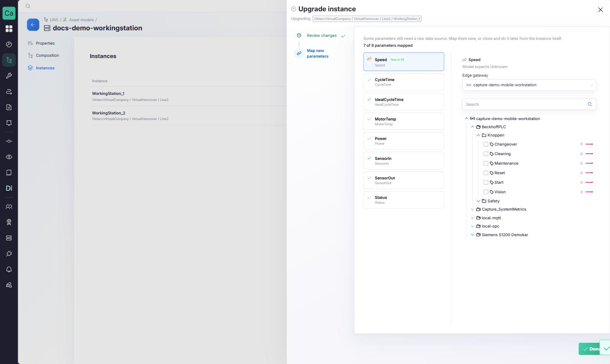Click the shapes icon at sidebar bottom
Viewport: 610px width, 364px height.
coord(9,285)
